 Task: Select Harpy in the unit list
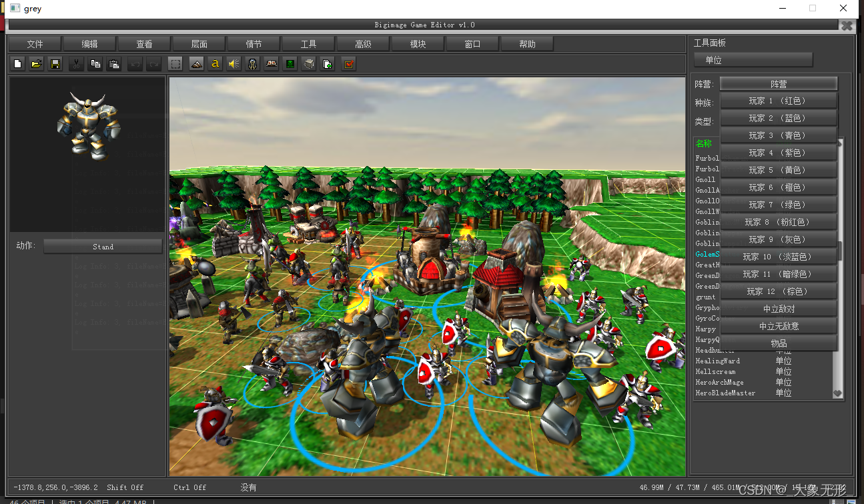tap(706, 329)
